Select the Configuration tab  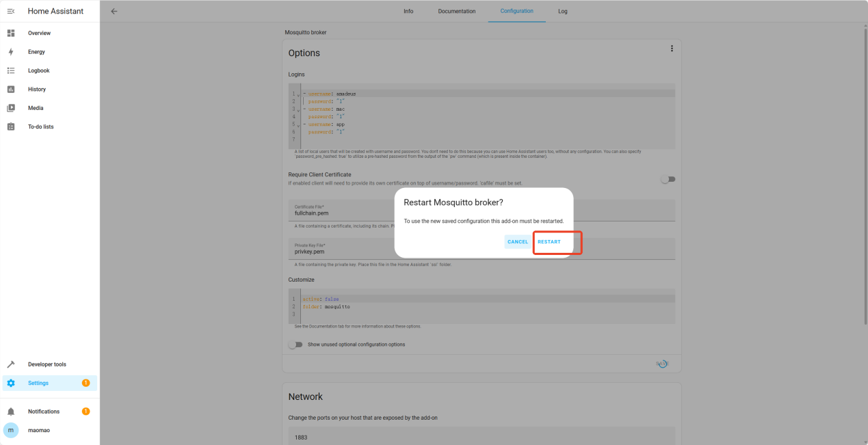point(516,11)
